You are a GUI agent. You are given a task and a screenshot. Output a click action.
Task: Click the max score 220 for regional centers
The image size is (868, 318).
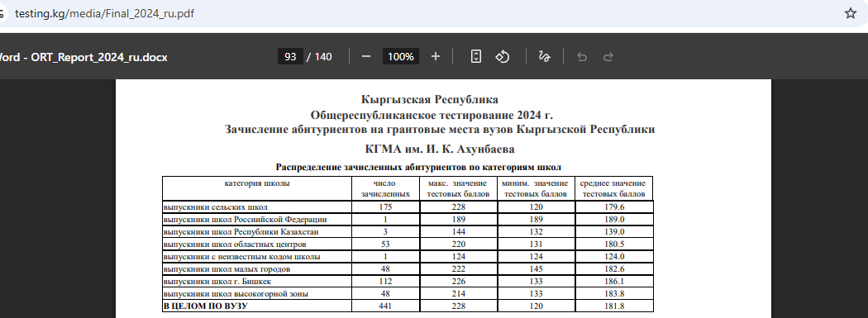pos(458,244)
